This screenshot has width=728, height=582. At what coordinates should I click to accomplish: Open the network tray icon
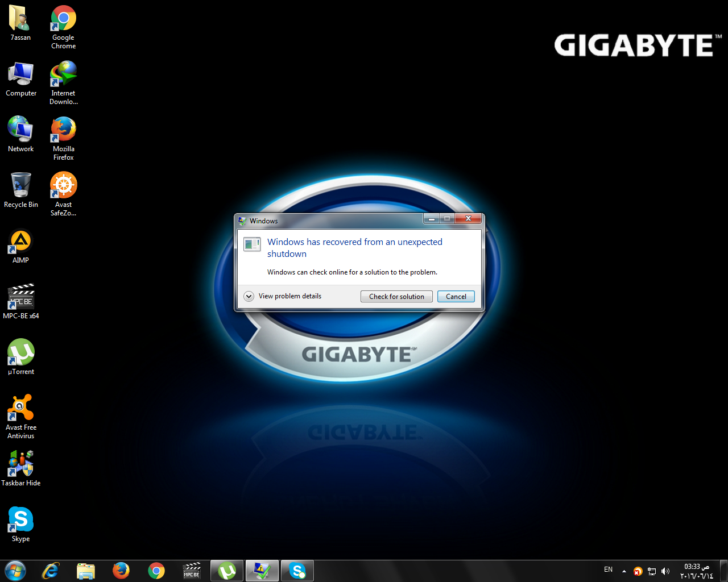pyautogui.click(x=652, y=571)
